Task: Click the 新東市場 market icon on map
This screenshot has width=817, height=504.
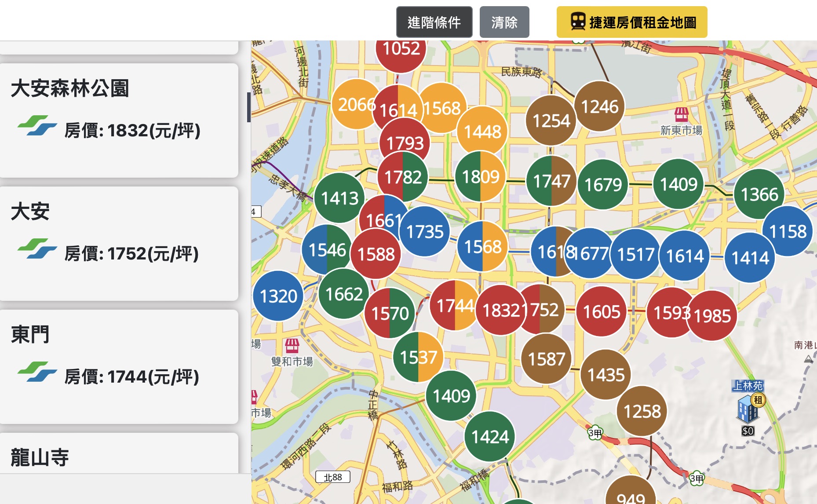Action: pos(681,114)
